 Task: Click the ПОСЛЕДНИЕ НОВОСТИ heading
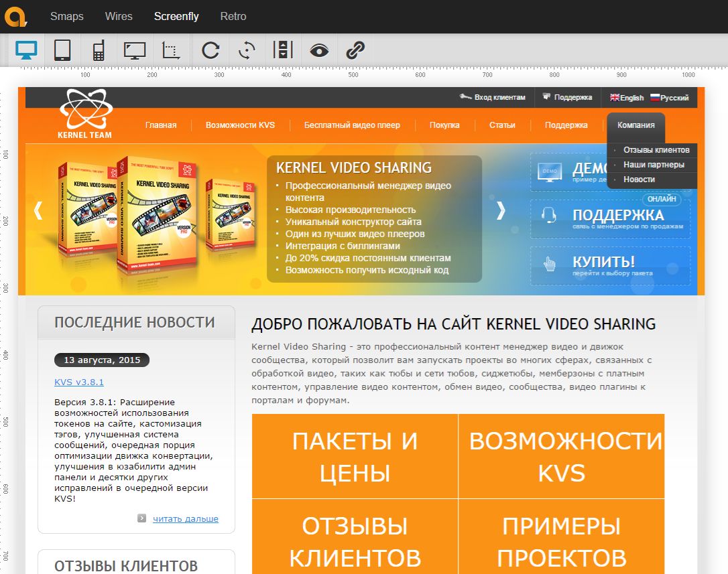135,322
